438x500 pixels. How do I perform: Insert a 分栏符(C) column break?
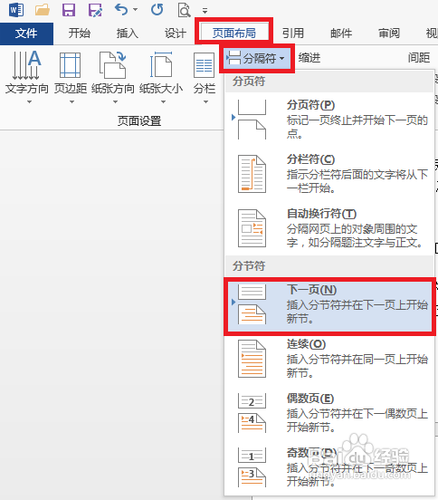point(329,174)
